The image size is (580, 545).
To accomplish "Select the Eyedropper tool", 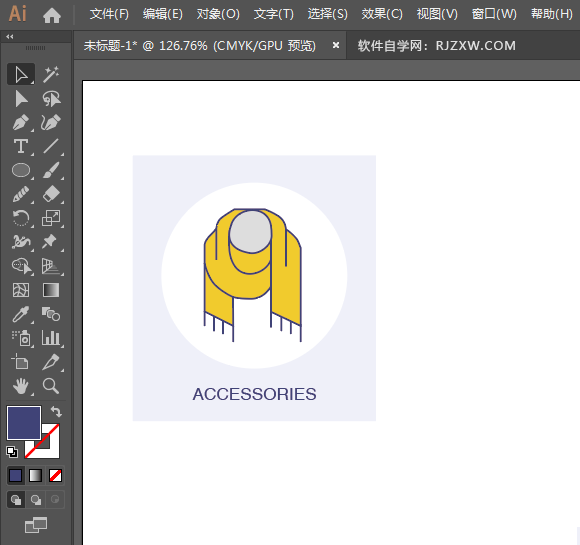I will point(21,314).
